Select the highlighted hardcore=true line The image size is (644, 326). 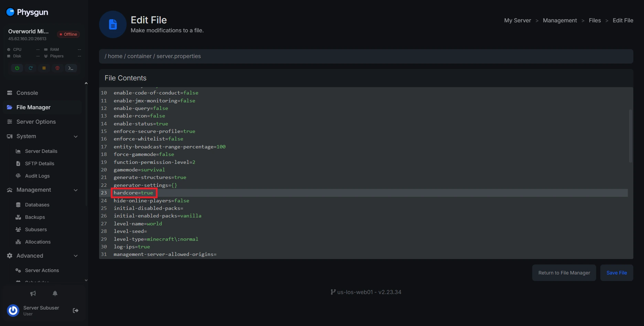coord(133,193)
